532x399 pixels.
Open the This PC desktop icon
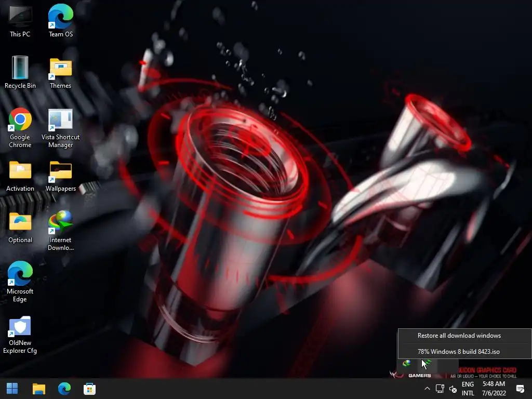[20, 21]
